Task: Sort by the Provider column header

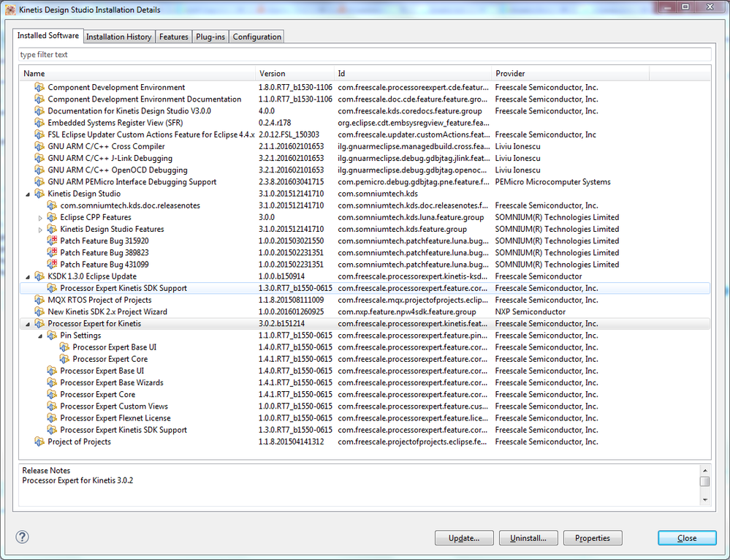Action: point(570,74)
